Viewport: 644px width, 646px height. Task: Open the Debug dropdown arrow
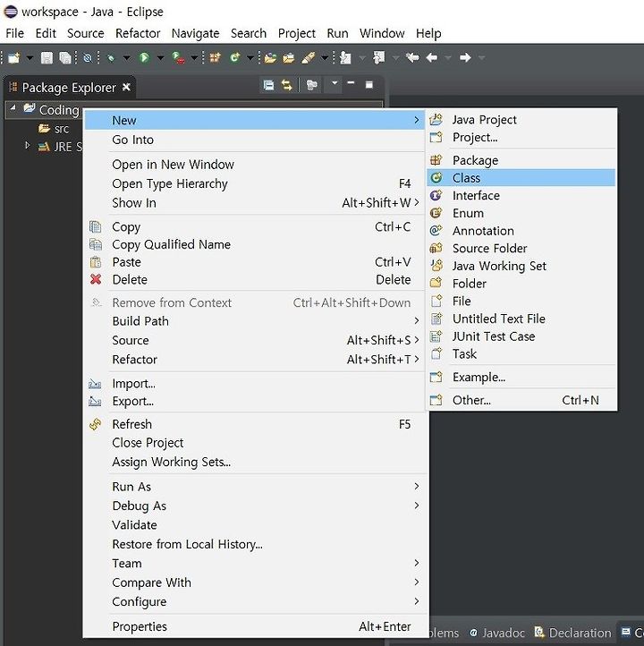tap(126, 57)
